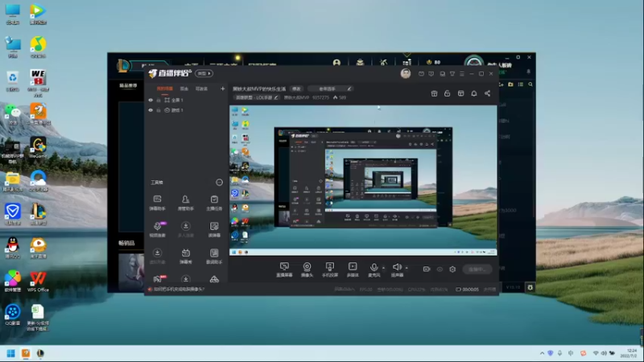Open the WeGame desktop shortcut

tap(38, 148)
